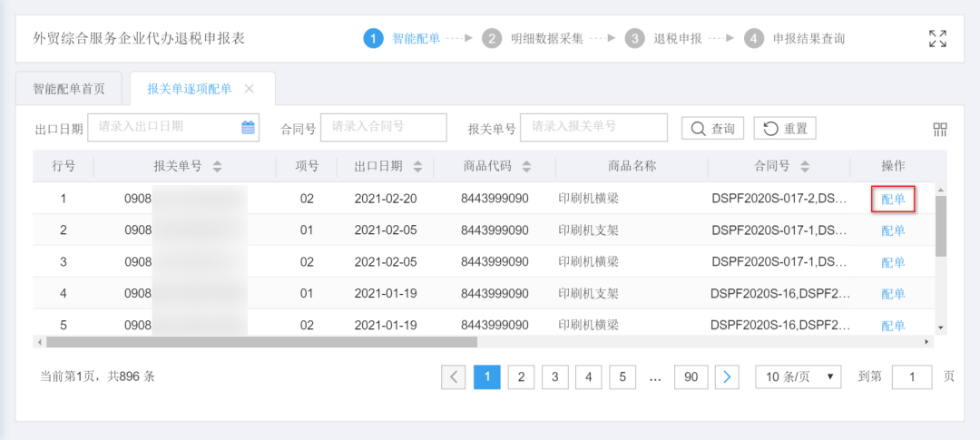Click the 报关单号 input field
The width and height of the screenshot is (980, 440).
click(x=594, y=128)
